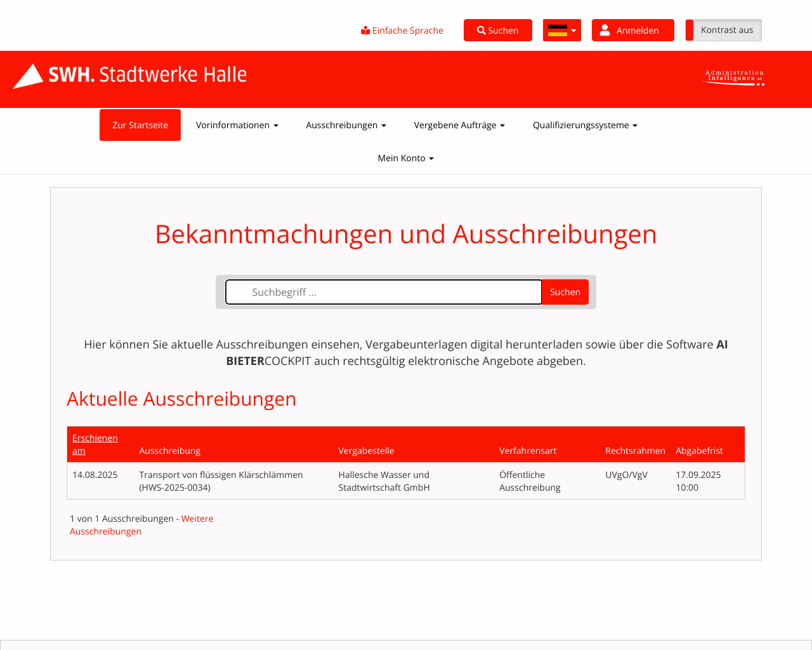Click the magnifier icon in the Suchen button

pyautogui.click(x=480, y=30)
